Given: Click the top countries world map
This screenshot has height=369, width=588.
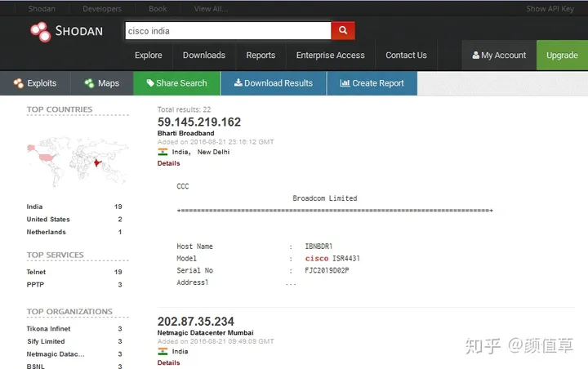Looking at the screenshot, I should (x=78, y=162).
